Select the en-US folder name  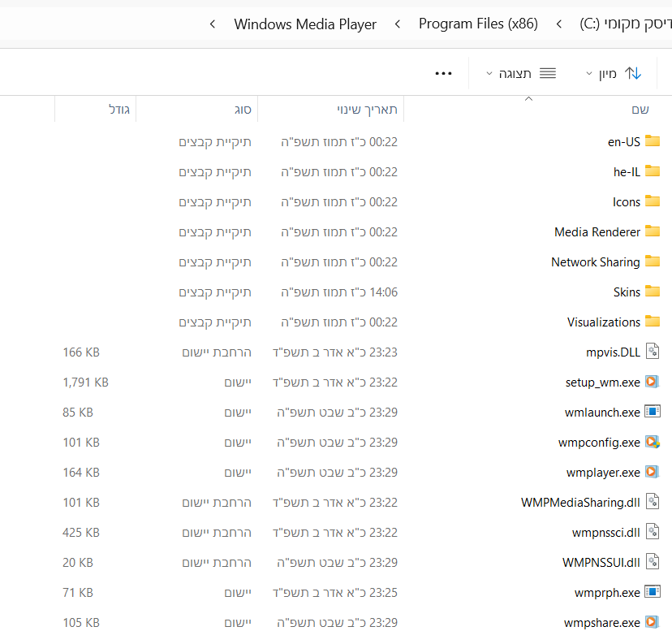pyautogui.click(x=623, y=142)
